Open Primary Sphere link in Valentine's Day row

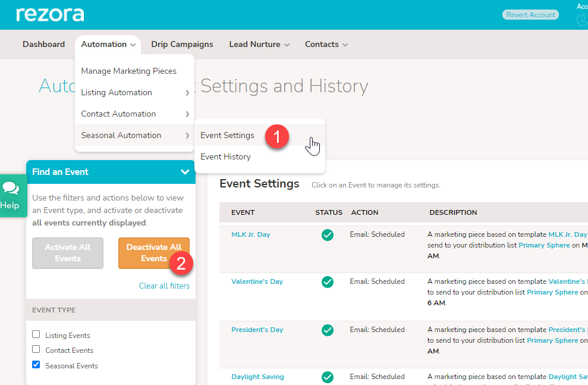point(552,292)
